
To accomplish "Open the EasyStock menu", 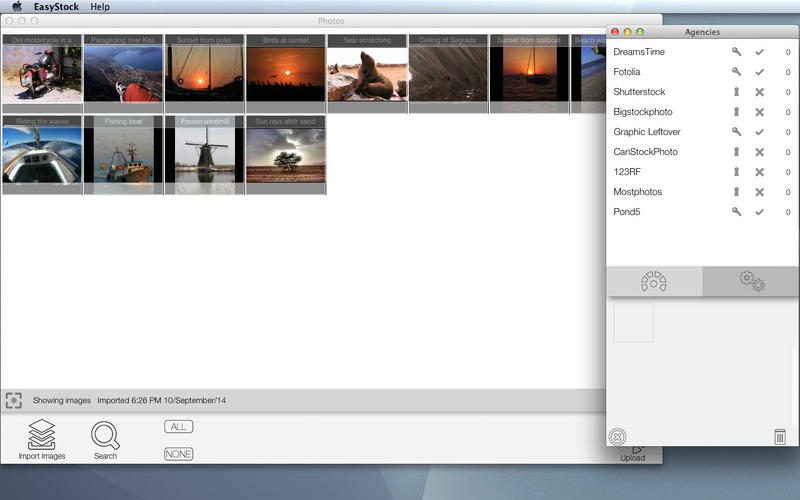I will [x=56, y=7].
